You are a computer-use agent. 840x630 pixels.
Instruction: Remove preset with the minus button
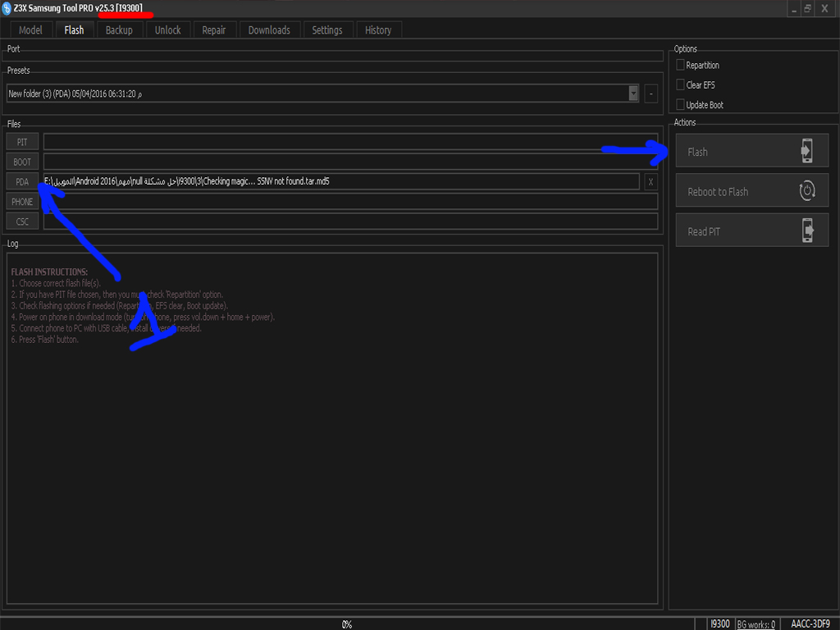tap(651, 94)
